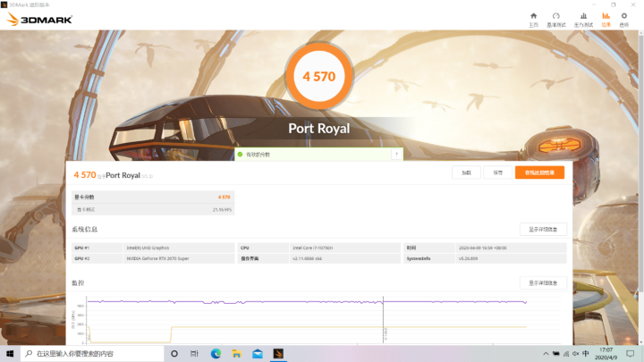Show detailed monitoring info button

tap(543, 282)
